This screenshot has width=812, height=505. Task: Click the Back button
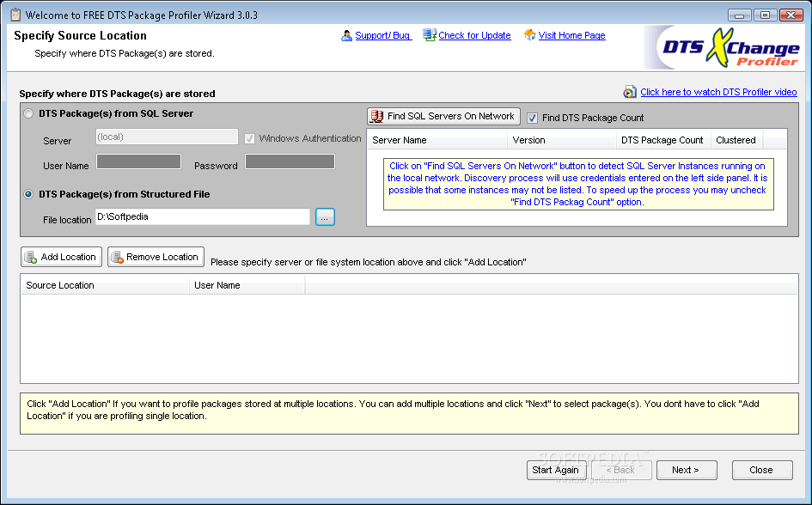coord(621,470)
